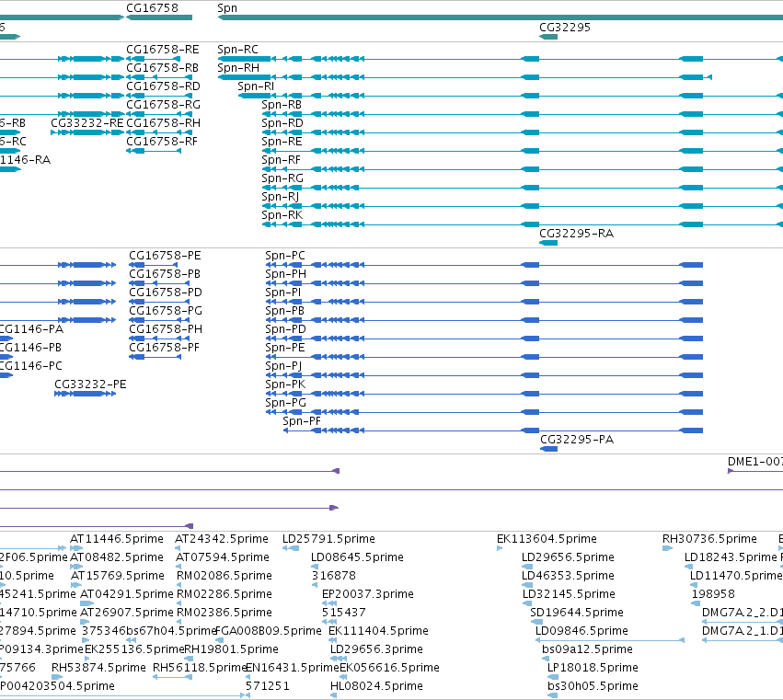Screen dimensions: 783x700
Task: Select EST LD29656.5prime label
Action: pos(568,557)
